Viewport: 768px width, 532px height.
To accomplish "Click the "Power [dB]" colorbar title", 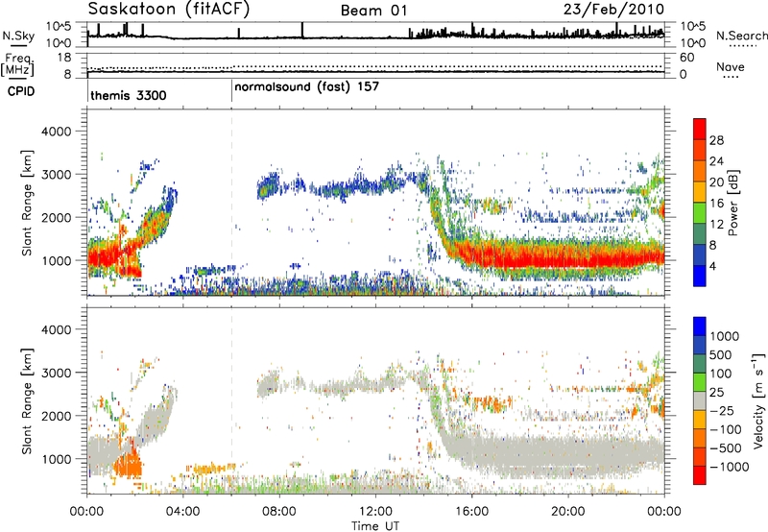I will [732, 203].
